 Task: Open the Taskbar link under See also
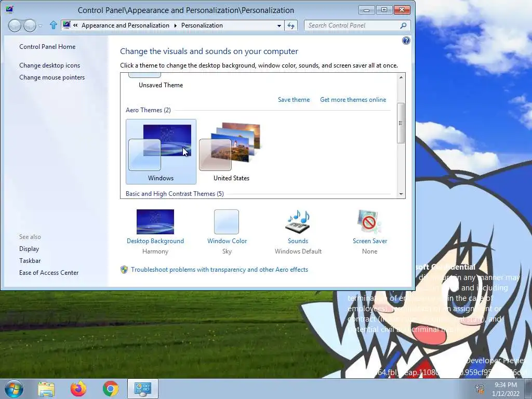(x=30, y=261)
